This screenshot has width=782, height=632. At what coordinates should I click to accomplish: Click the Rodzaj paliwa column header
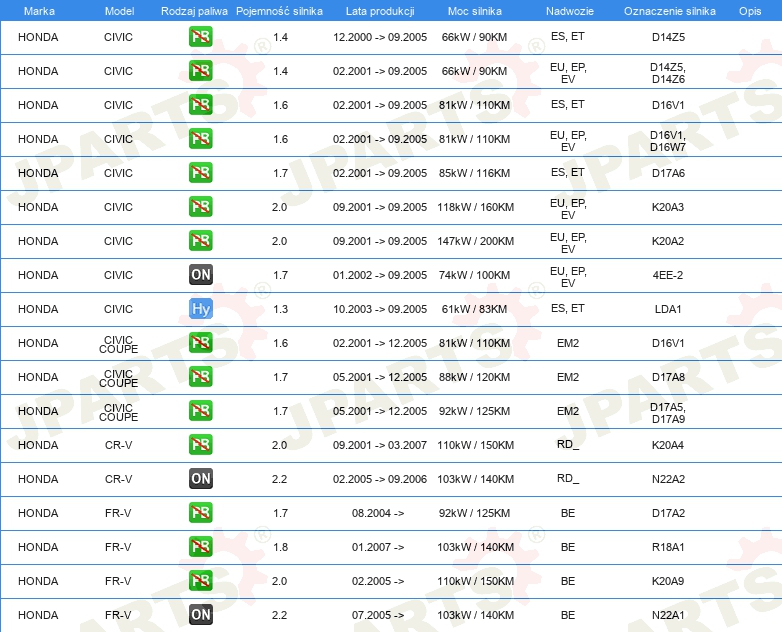tap(194, 11)
